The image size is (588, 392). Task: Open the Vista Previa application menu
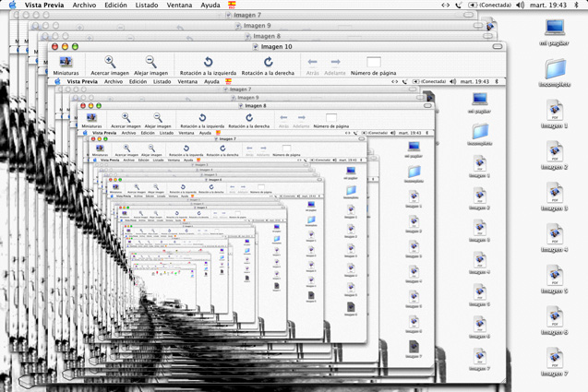(x=44, y=5)
